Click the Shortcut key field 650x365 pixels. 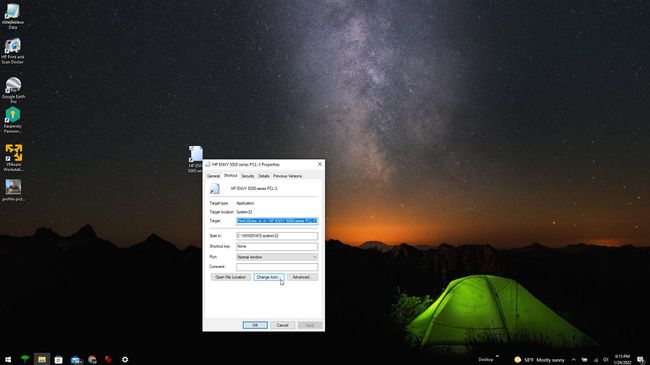pyautogui.click(x=277, y=246)
